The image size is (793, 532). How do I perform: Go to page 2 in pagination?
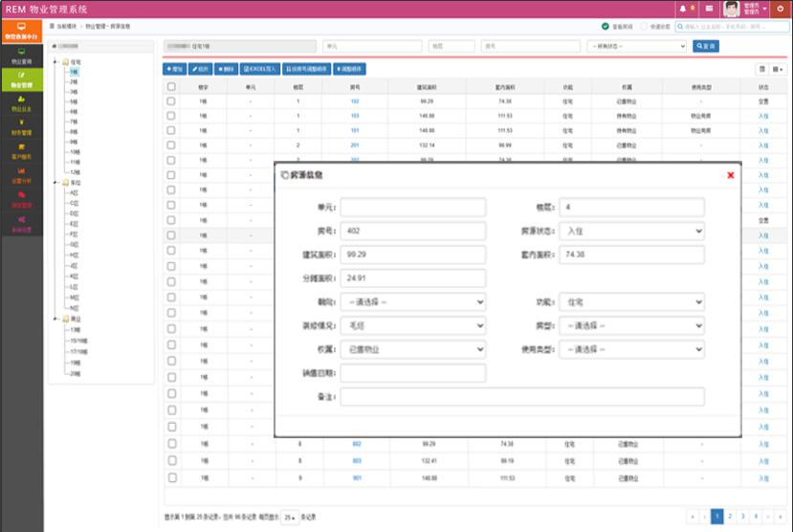730,517
